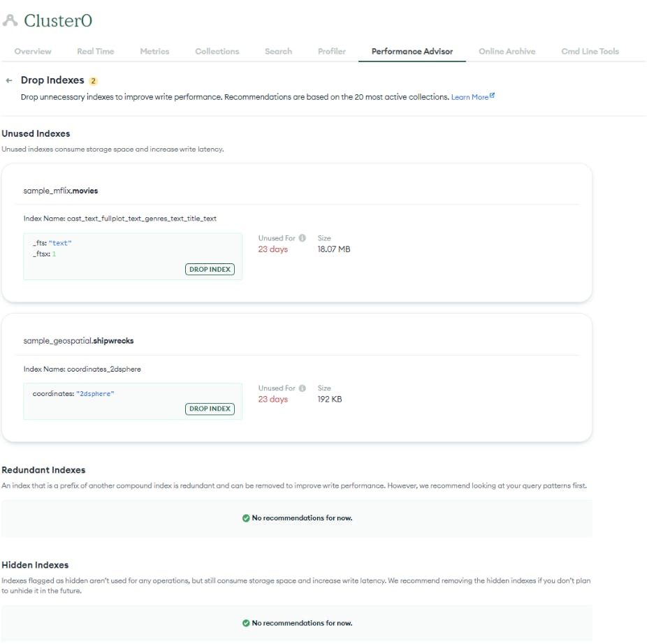
Task: Open the Profiler tab
Action: pos(331,51)
